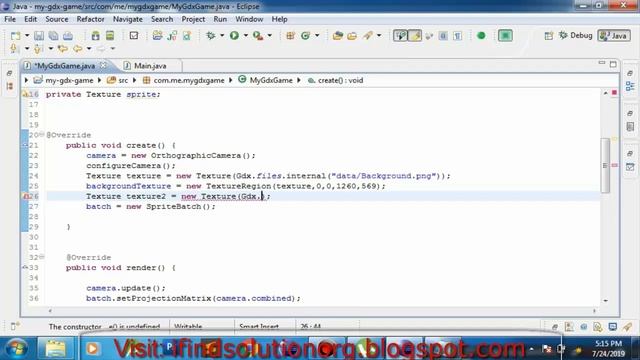This screenshot has height=360, width=640.
Task: Open the Windows Start button
Action: coord(16,349)
